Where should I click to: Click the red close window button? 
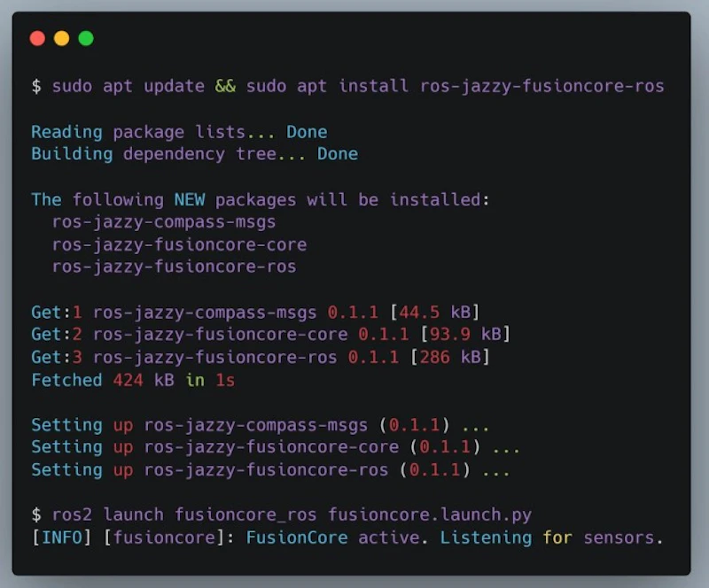37,38
